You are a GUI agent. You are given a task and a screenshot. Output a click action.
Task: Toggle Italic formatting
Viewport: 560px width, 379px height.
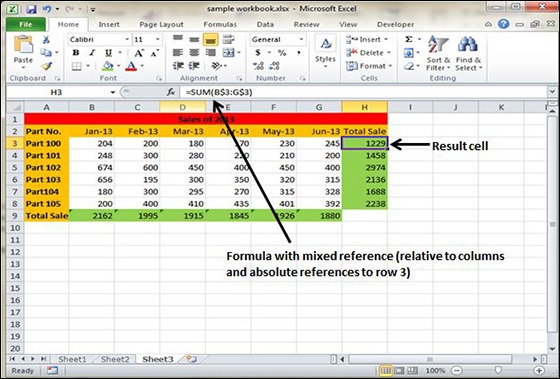point(92,53)
